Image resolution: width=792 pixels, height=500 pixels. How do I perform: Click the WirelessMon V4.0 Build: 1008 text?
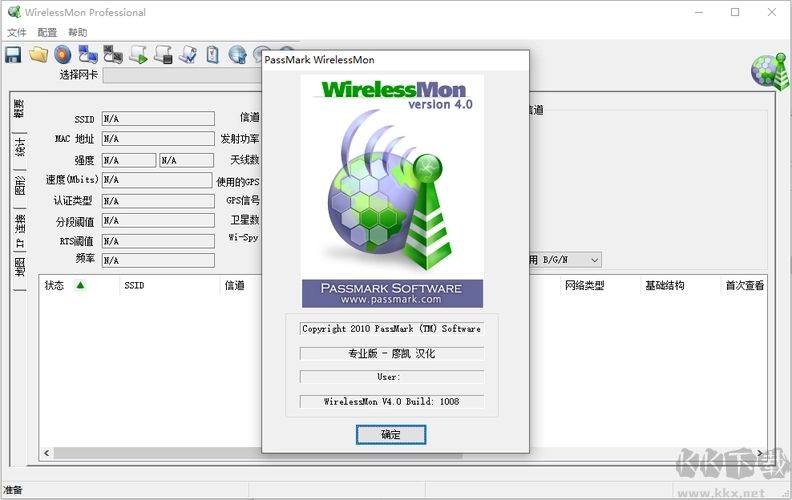pos(391,402)
